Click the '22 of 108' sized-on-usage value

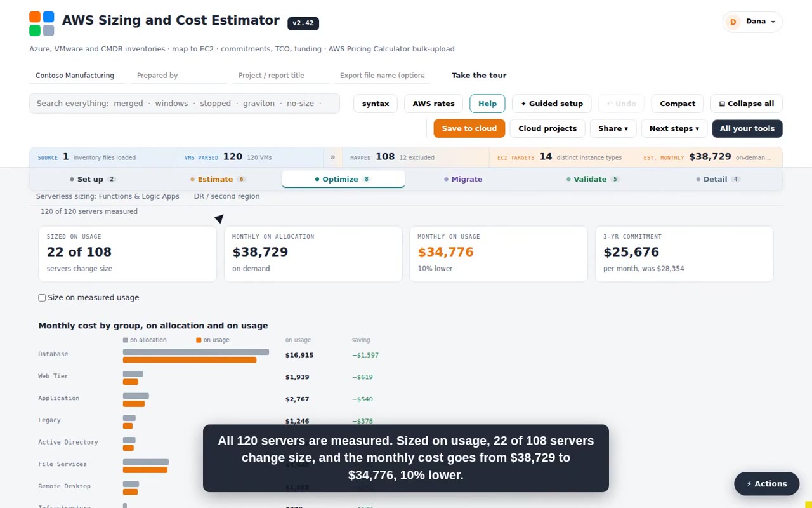click(x=79, y=252)
